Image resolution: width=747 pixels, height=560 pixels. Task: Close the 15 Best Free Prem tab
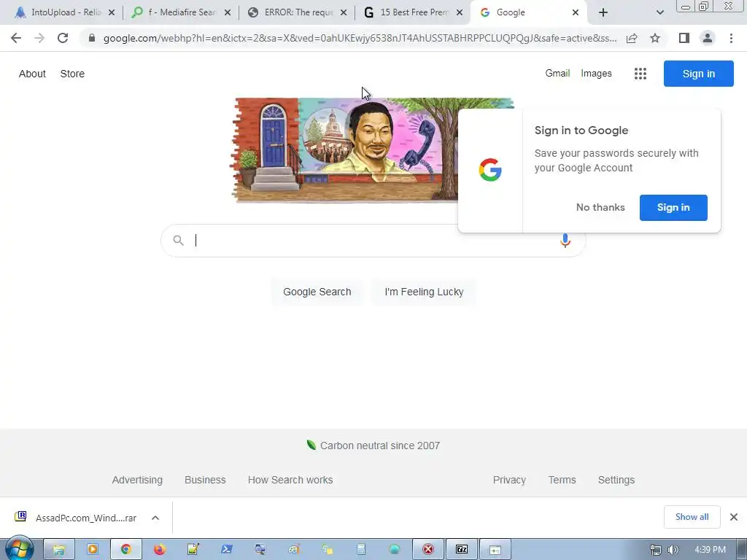pyautogui.click(x=460, y=13)
